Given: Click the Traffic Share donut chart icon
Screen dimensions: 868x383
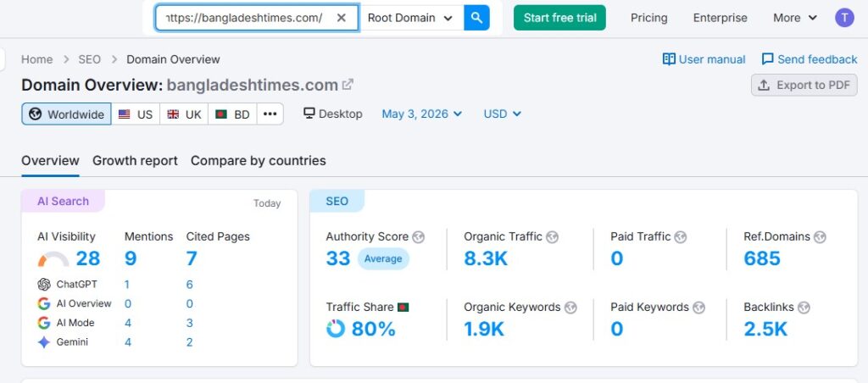Looking at the screenshot, I should pos(336,329).
